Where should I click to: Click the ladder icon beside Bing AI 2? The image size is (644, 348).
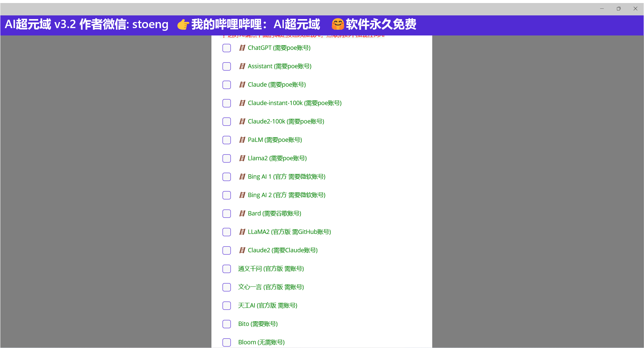pos(242,195)
